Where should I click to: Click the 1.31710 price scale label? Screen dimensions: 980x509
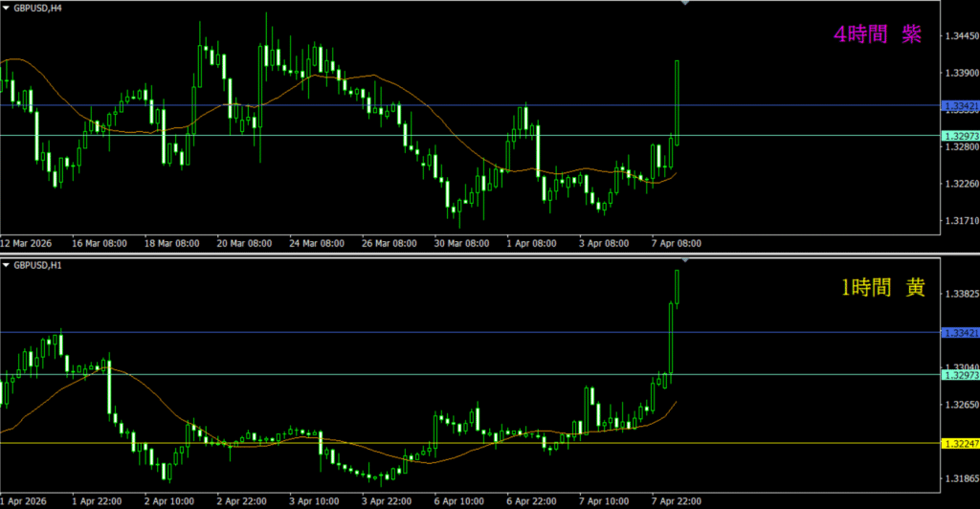point(961,220)
